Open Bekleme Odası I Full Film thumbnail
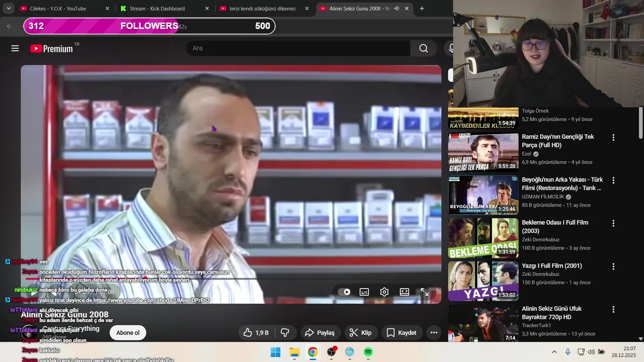 483,238
